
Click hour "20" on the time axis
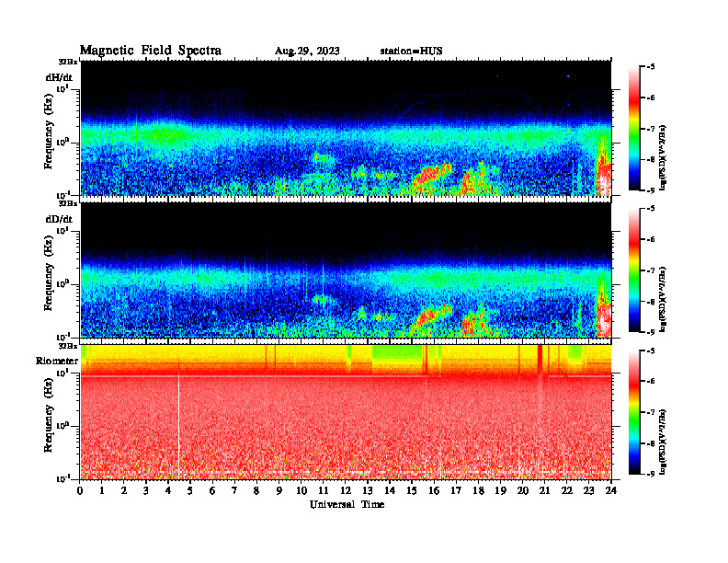point(523,490)
